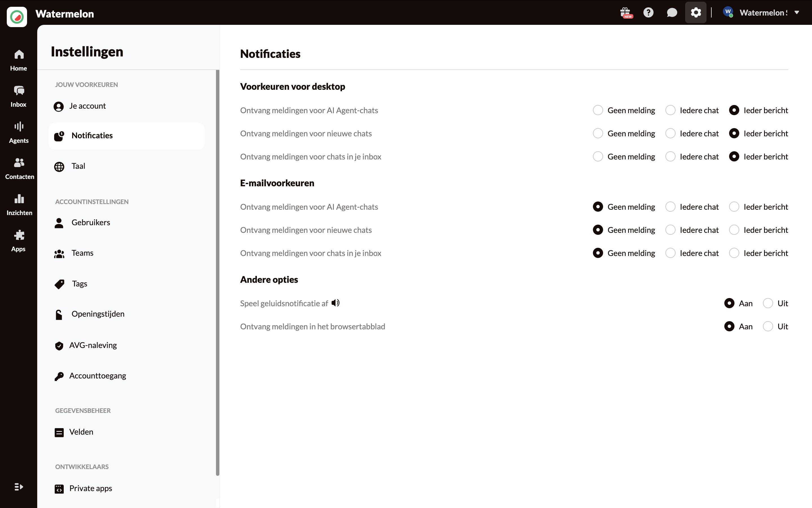This screenshot has width=812, height=508.
Task: Click the Taal globe icon
Action: tap(59, 167)
